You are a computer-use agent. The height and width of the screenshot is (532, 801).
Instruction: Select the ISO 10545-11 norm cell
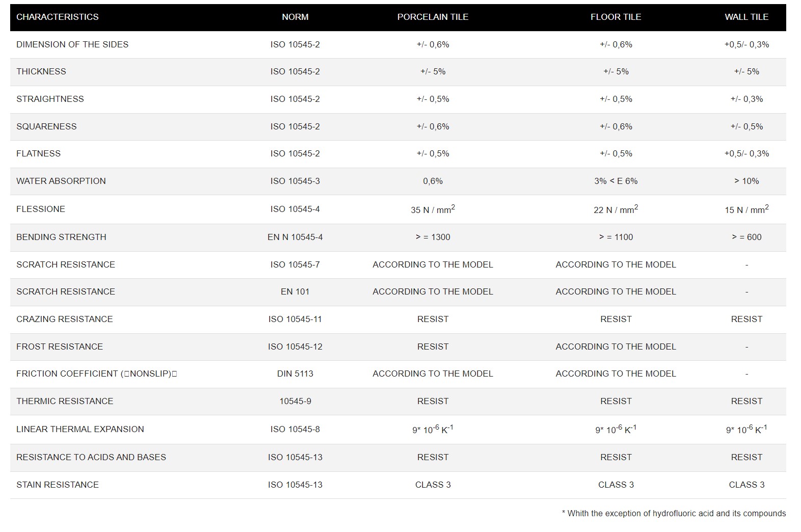click(295, 319)
